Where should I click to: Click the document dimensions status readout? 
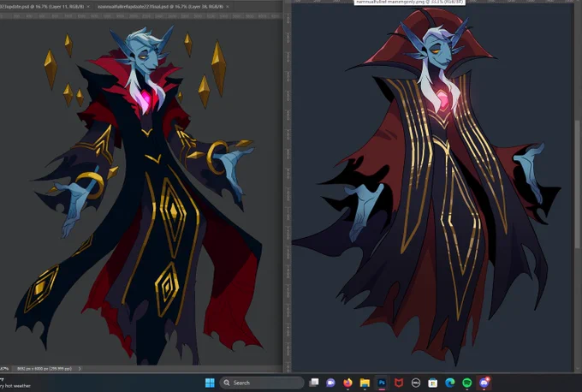[x=45, y=369]
